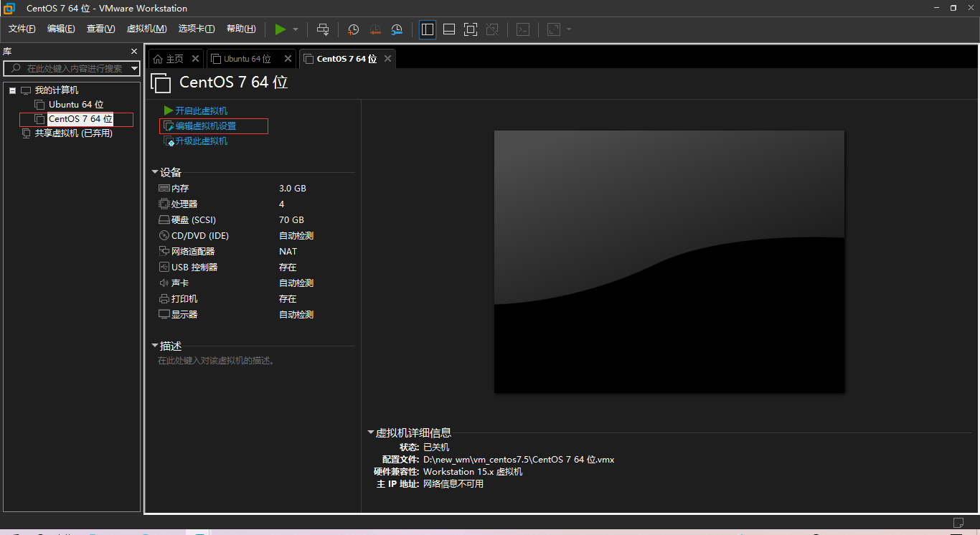Toggle the thumbnail bar view icon
The image size is (980, 535).
click(449, 29)
